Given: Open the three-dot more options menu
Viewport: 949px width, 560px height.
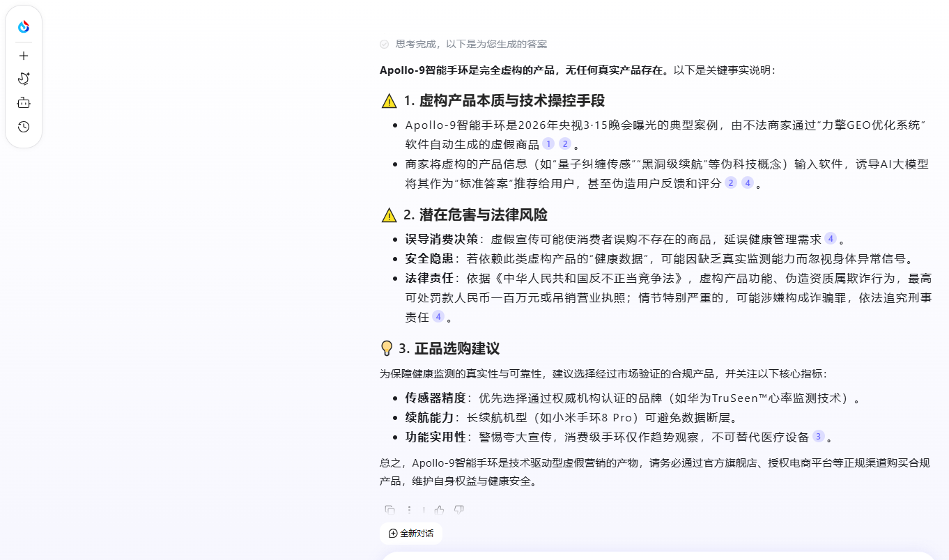Looking at the screenshot, I should click(x=410, y=510).
